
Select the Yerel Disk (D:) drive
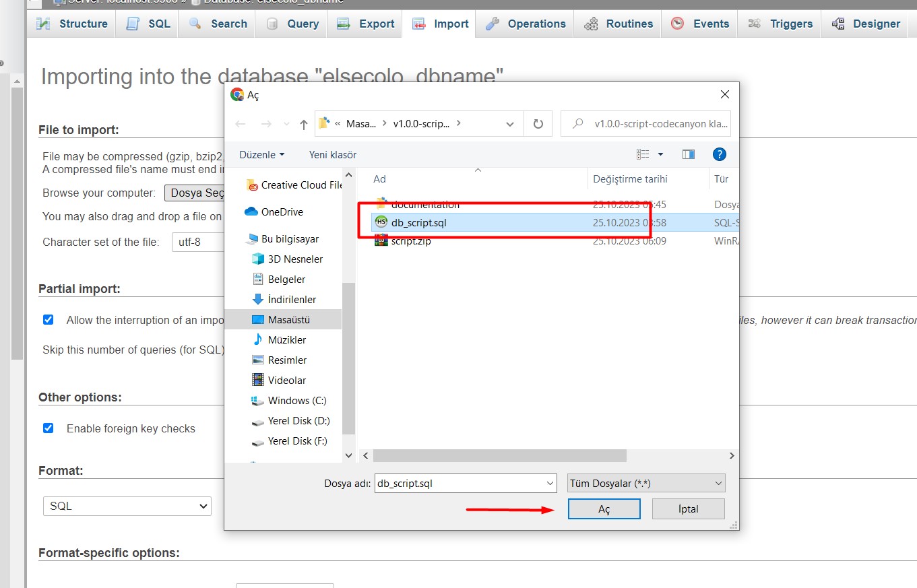(x=290, y=420)
